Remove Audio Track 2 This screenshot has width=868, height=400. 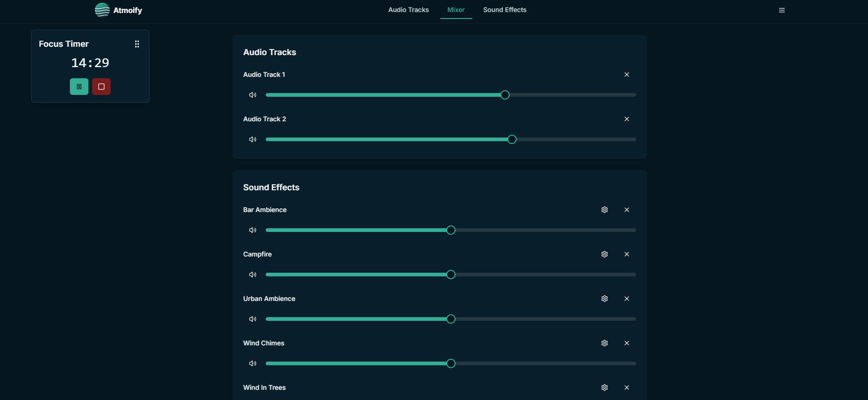pyautogui.click(x=627, y=119)
